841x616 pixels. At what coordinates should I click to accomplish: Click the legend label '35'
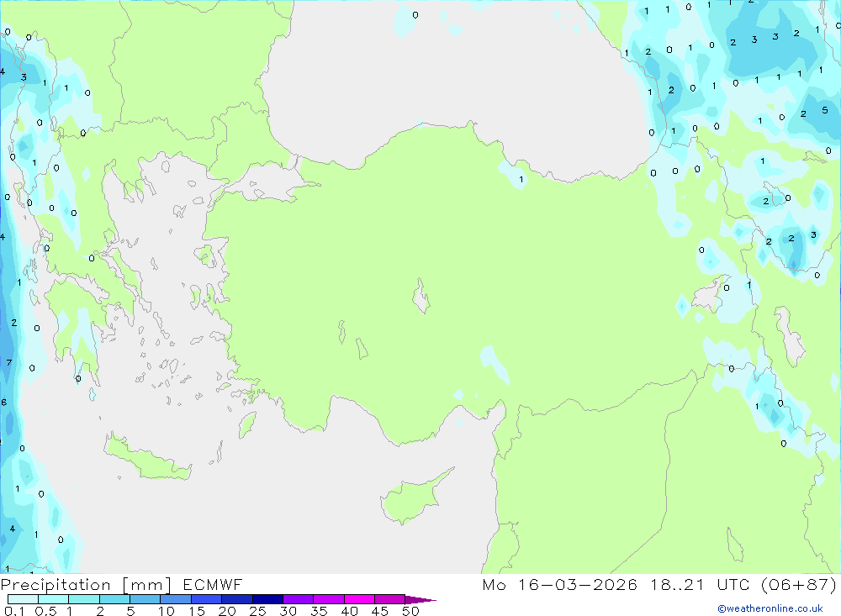(319, 611)
